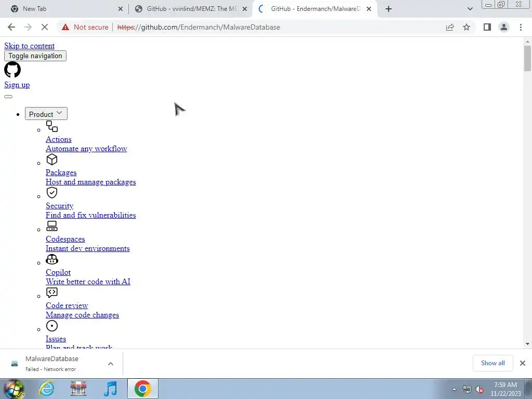Close the New Tab tab
The height and width of the screenshot is (399, 532).
[x=121, y=9]
